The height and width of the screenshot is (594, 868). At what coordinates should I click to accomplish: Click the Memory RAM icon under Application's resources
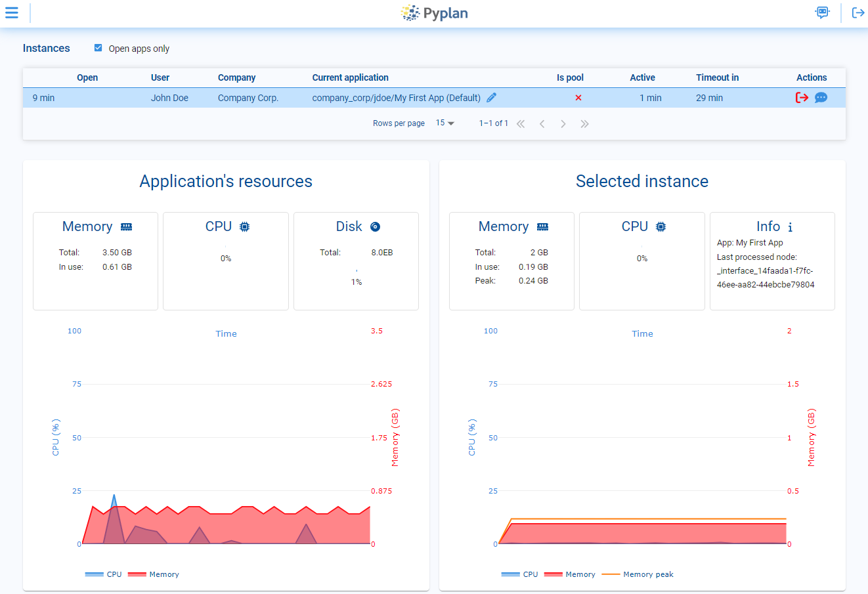tap(127, 226)
